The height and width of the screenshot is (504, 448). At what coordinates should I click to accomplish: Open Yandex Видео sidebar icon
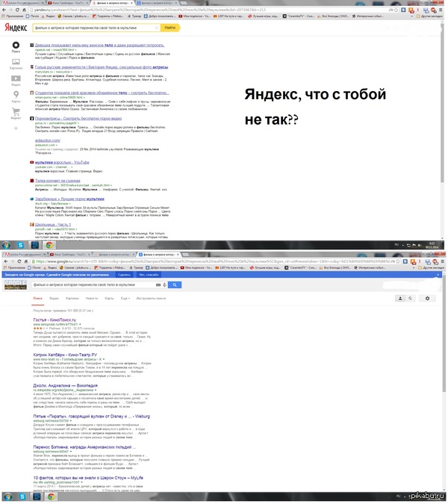click(x=16, y=78)
